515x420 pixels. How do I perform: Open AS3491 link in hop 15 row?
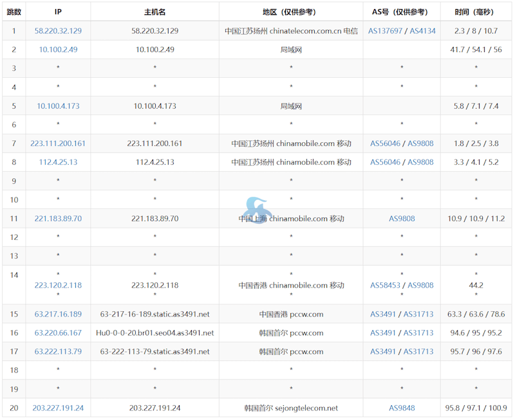(x=383, y=314)
